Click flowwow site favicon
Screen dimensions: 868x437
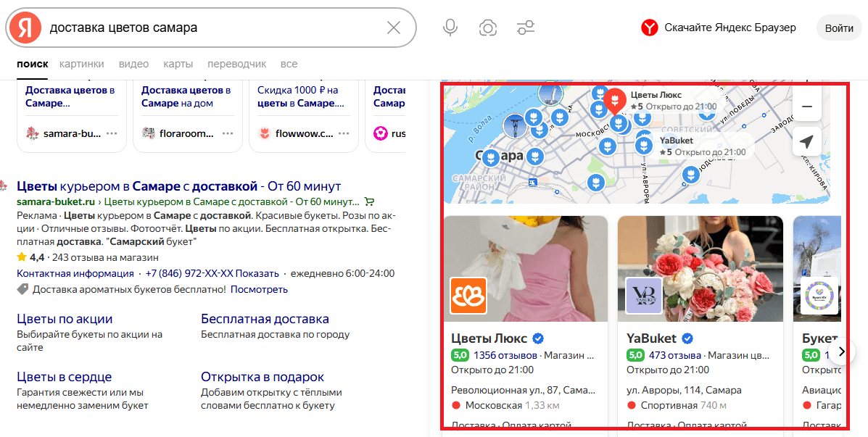click(265, 133)
